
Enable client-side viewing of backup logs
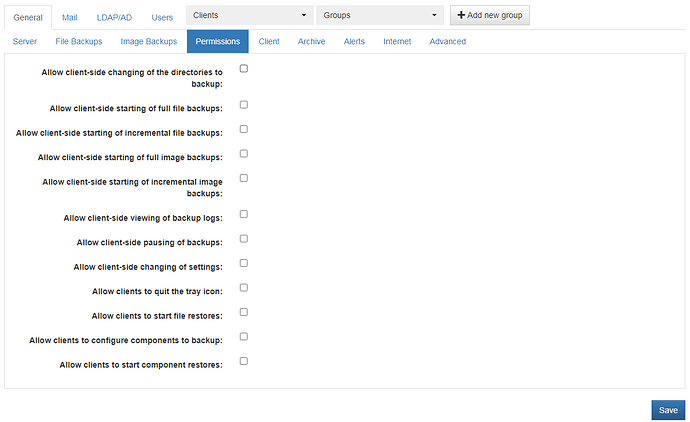point(244,214)
